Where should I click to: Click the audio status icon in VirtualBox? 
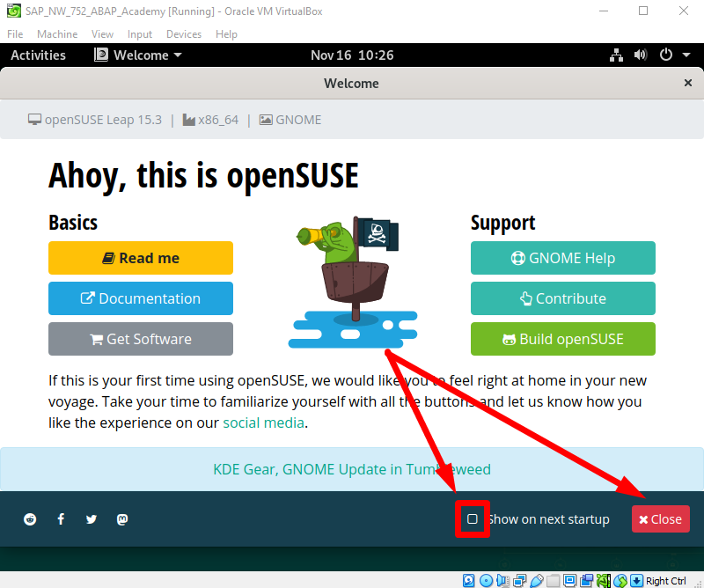(502, 580)
